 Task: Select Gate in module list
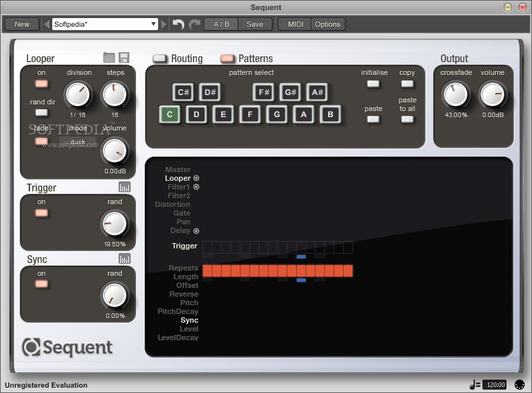(x=182, y=213)
